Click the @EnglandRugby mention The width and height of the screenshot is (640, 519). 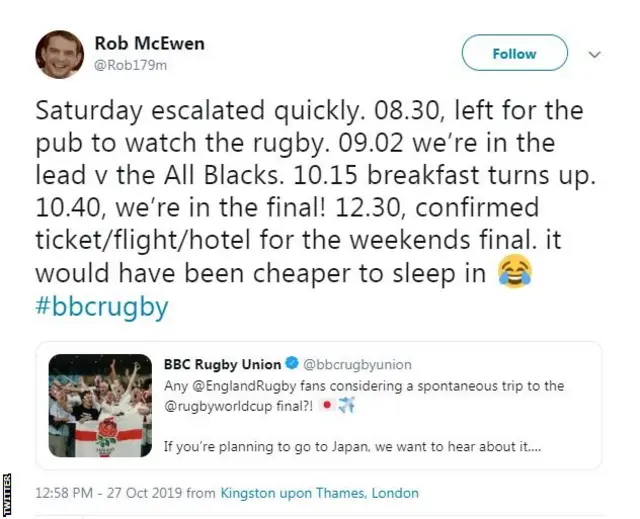244,386
